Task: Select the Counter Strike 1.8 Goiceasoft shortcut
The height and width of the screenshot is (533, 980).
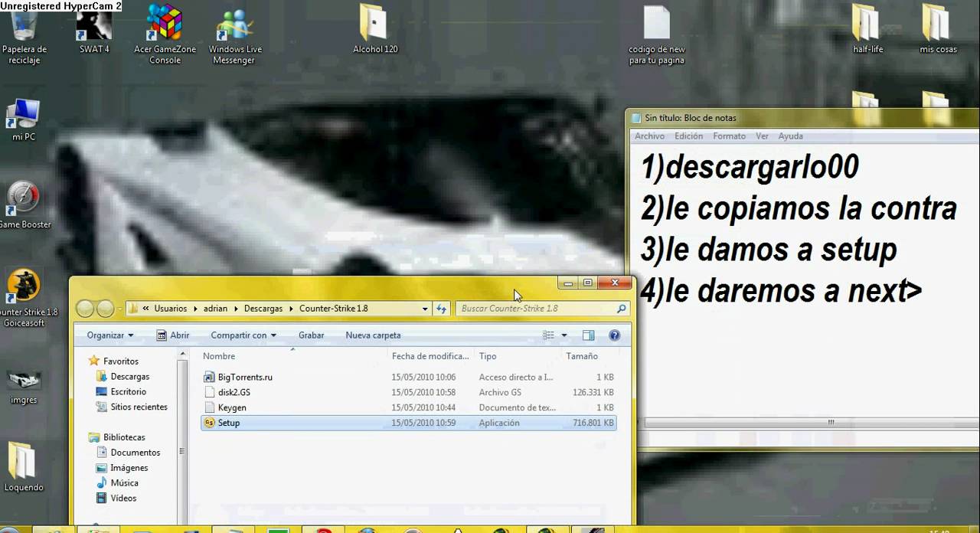Action: [24, 299]
